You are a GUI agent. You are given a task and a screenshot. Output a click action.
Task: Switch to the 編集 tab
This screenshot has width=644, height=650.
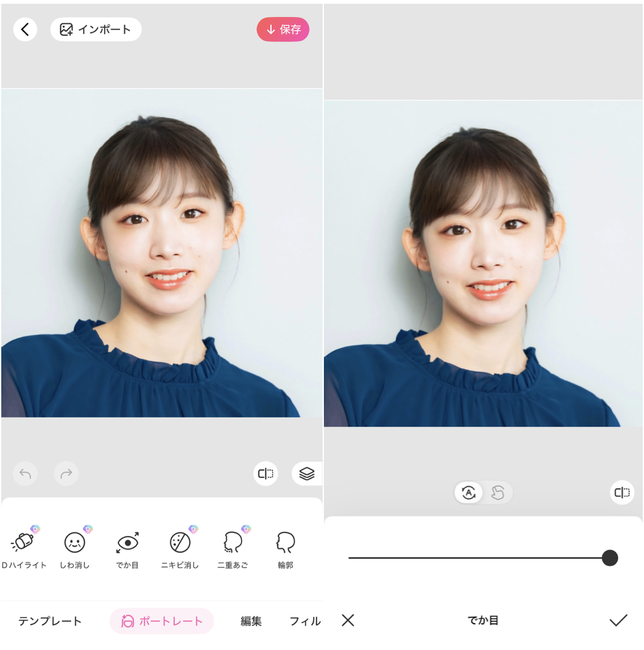pos(251,621)
